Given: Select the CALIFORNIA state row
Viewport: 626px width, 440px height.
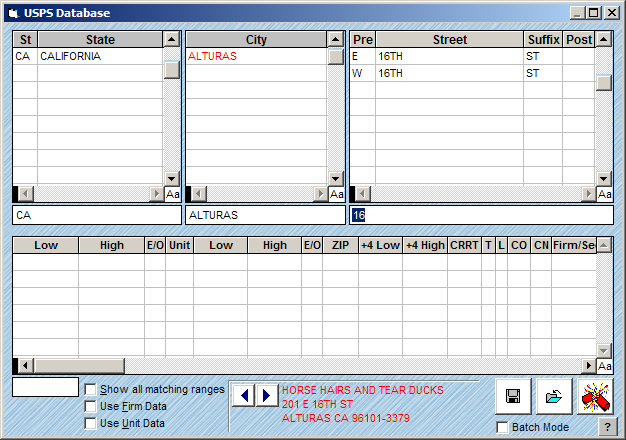Looking at the screenshot, I should tap(88, 56).
